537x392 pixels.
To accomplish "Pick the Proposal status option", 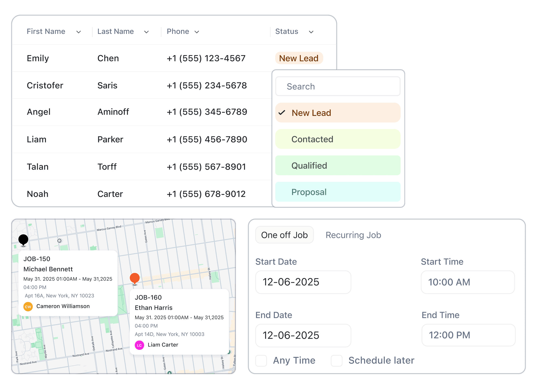I will point(338,192).
